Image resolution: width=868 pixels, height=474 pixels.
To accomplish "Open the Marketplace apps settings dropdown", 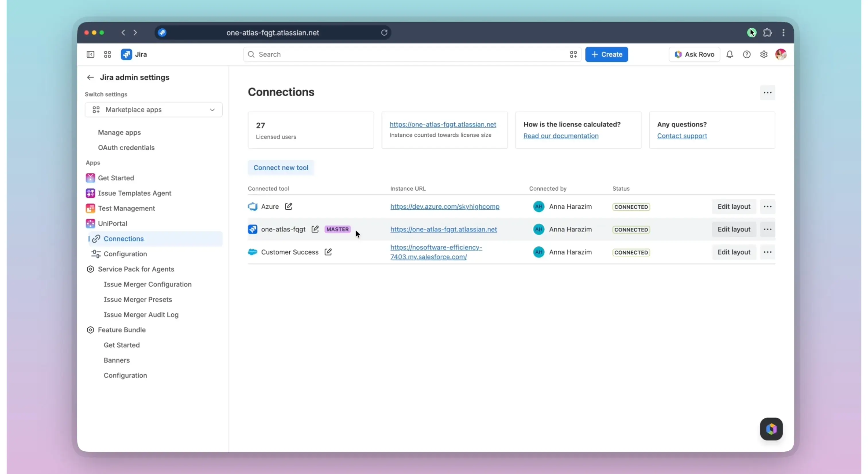I will click(x=154, y=110).
